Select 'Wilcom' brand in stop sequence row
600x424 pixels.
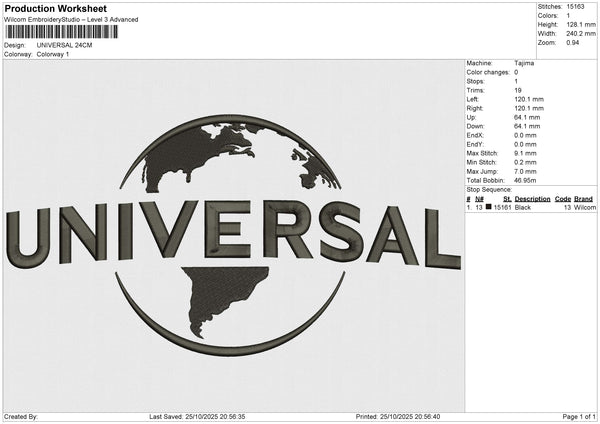coord(585,207)
